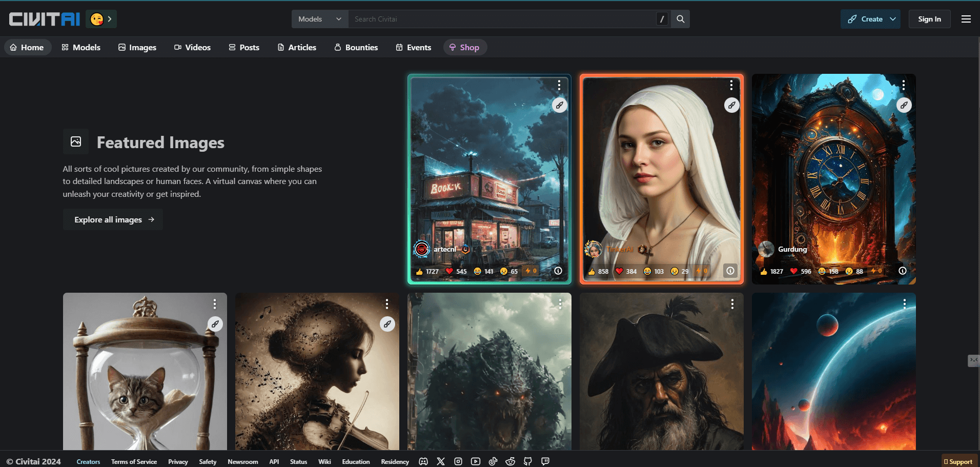Add laugh reaction on artecnl image (141)

pyautogui.click(x=483, y=271)
